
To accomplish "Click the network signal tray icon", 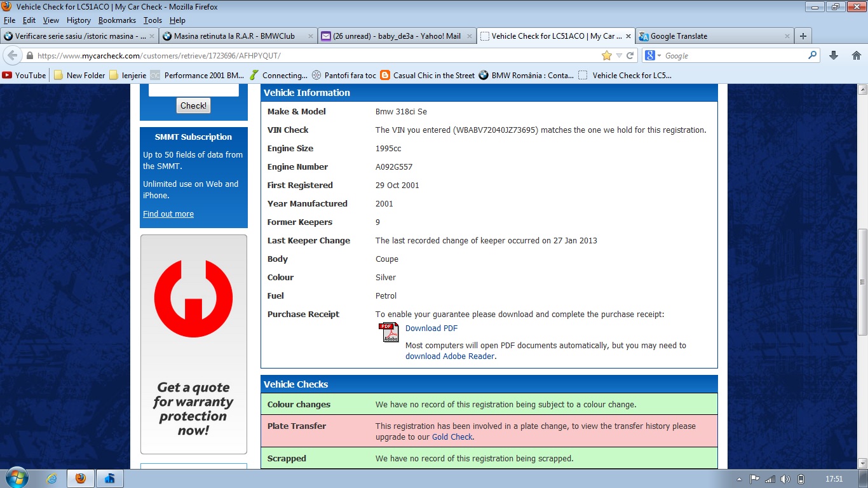I will point(770,479).
